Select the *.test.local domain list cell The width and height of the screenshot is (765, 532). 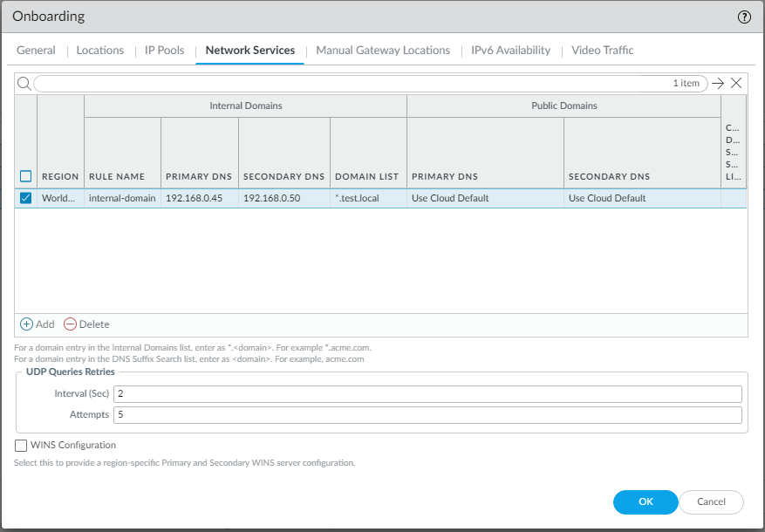click(x=358, y=198)
